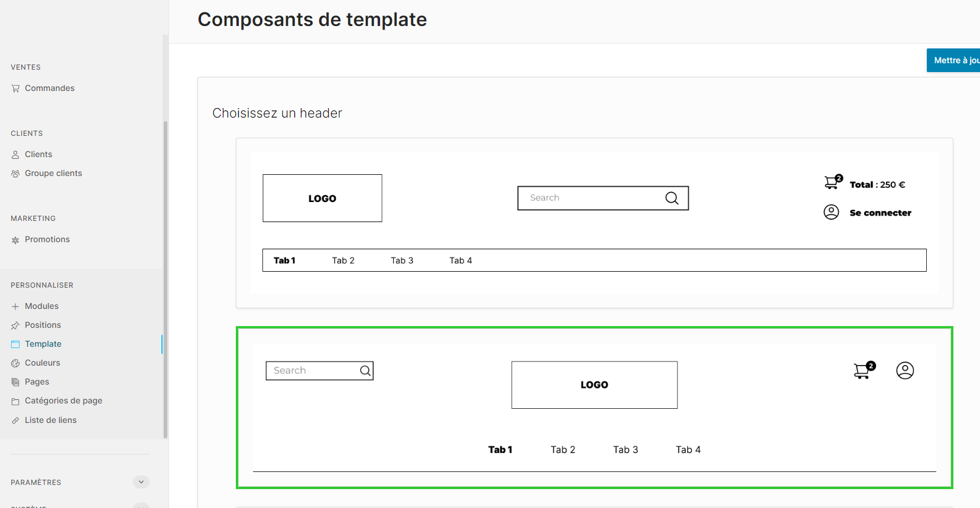This screenshot has width=980, height=508.
Task: Select the second header with centered logo
Action: [x=595, y=408]
